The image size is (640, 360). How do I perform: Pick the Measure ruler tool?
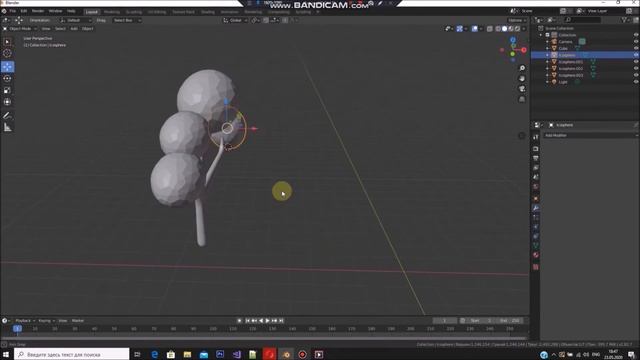[7, 127]
